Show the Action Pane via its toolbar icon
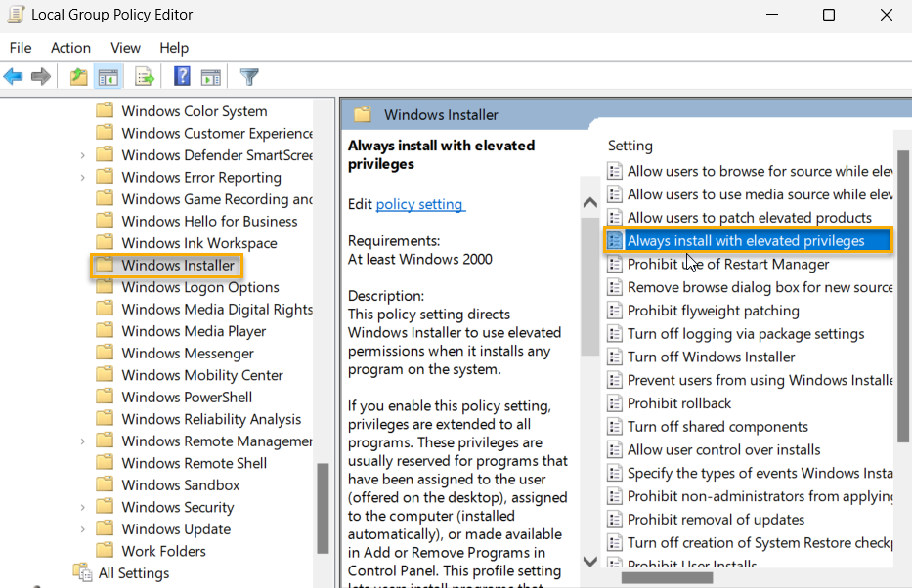The height and width of the screenshot is (588, 912). (x=211, y=76)
